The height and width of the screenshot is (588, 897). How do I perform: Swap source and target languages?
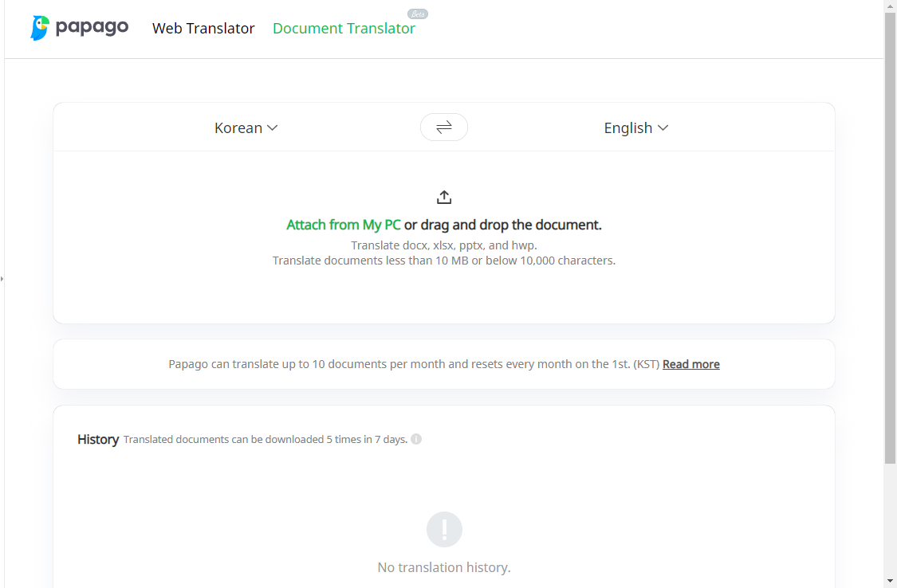click(444, 127)
